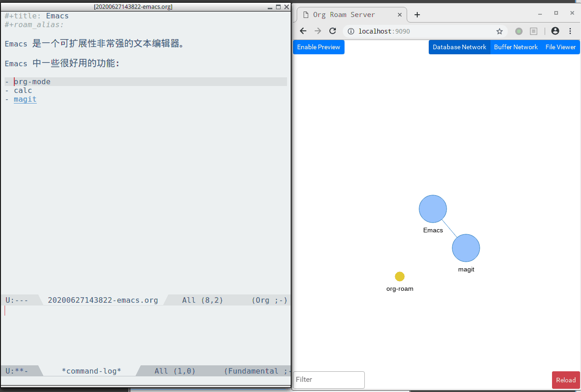
Task: Open the green circle extension icon
Action: pyautogui.click(x=519, y=31)
